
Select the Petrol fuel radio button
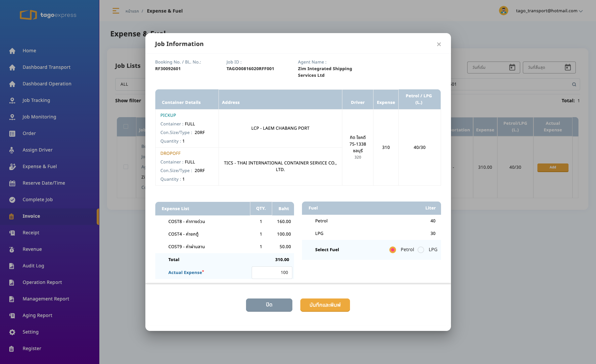click(393, 250)
